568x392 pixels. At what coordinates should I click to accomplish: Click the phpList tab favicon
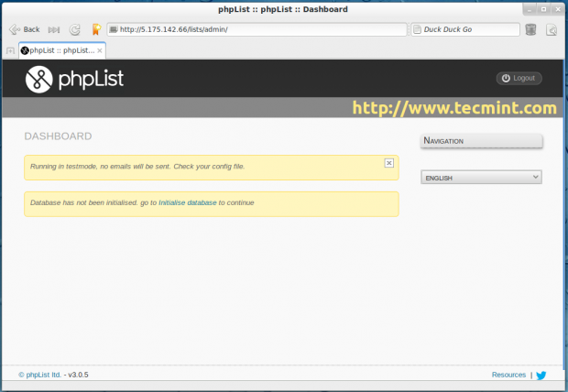click(x=25, y=50)
